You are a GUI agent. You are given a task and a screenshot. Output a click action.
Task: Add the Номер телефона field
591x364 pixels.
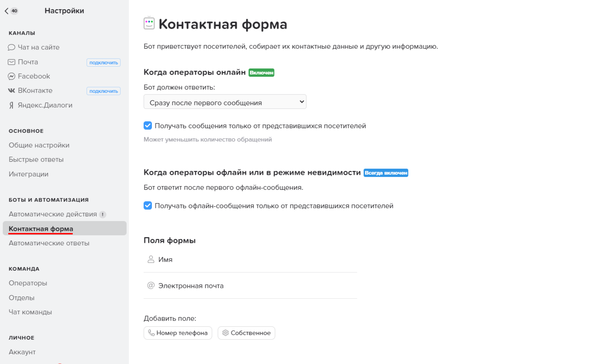click(178, 333)
